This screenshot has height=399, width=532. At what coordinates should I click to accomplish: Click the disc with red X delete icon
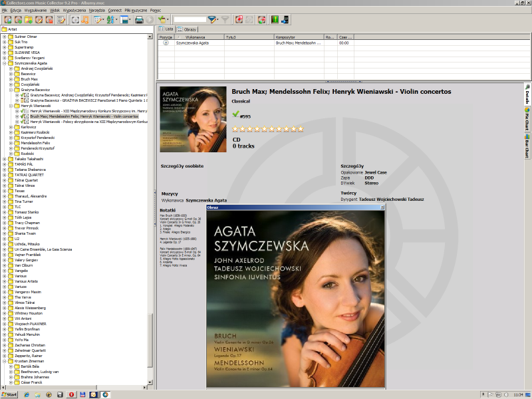[49, 20]
